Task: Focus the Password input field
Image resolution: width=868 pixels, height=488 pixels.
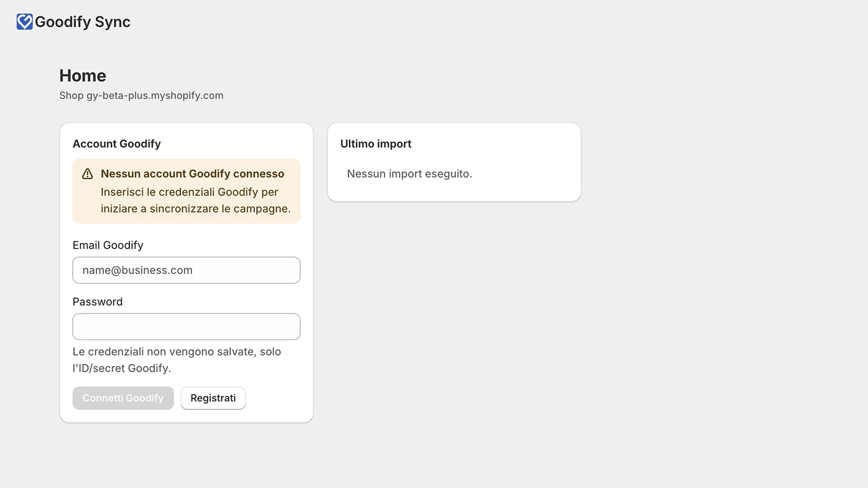Action: tap(186, 326)
